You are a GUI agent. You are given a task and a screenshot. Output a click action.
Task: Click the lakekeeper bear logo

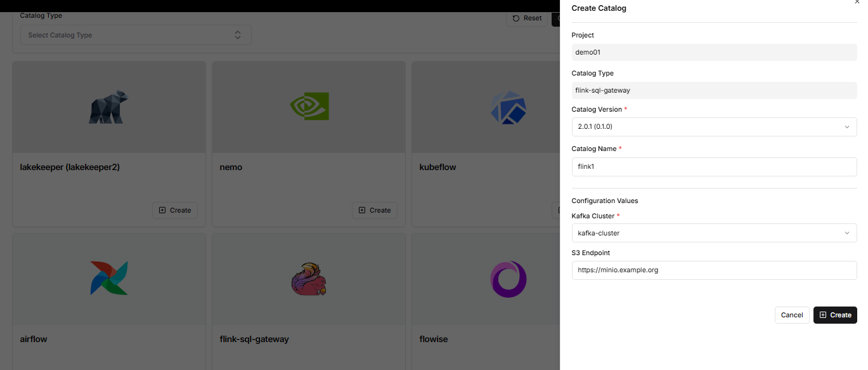[108, 107]
